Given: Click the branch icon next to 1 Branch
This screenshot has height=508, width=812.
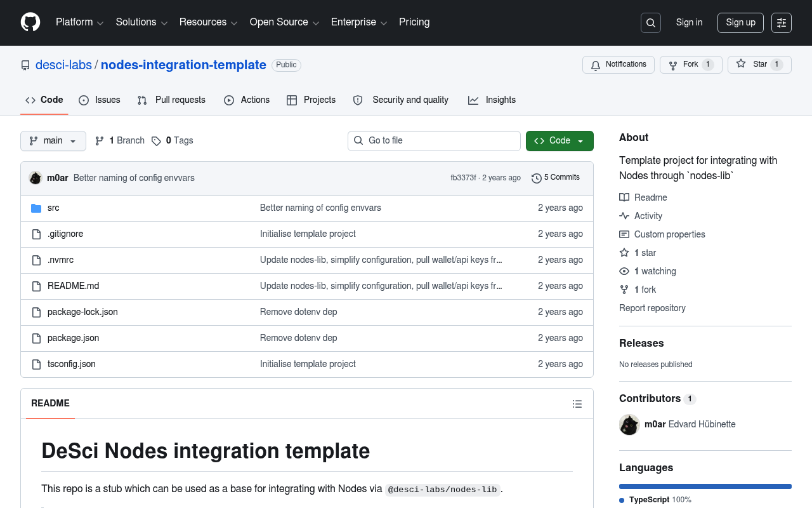Looking at the screenshot, I should tap(100, 141).
